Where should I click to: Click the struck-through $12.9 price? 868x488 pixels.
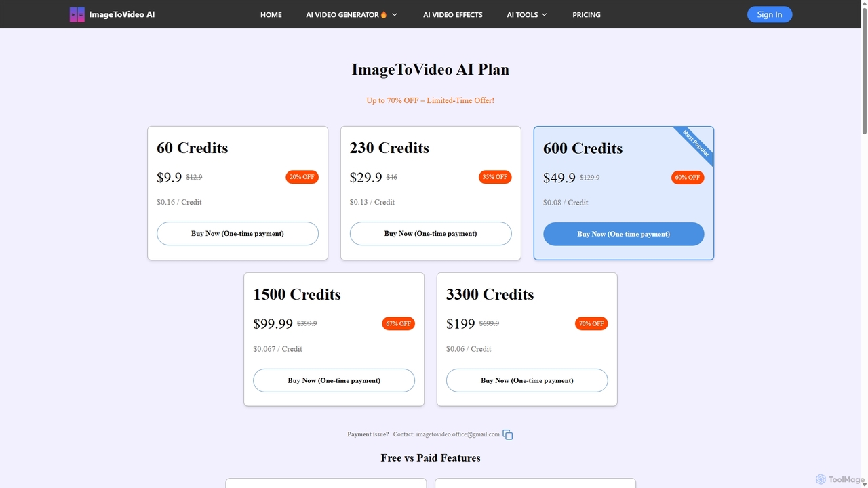(x=194, y=177)
